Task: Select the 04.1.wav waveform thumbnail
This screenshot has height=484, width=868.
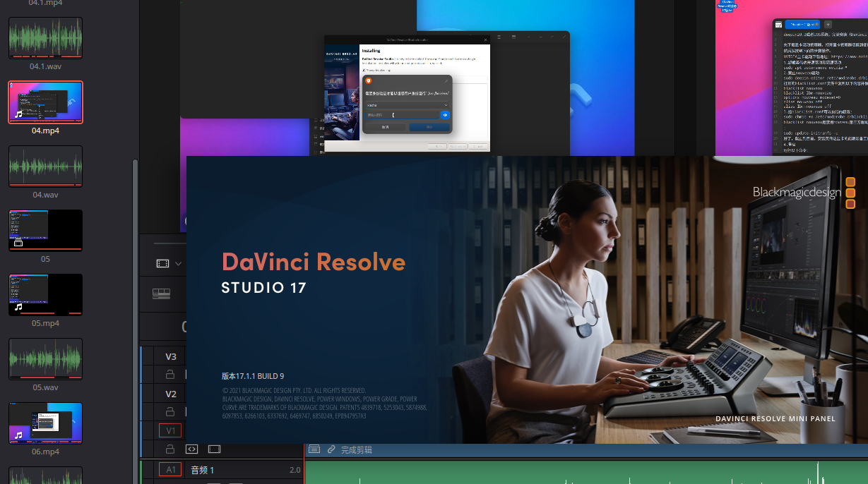Action: click(45, 37)
